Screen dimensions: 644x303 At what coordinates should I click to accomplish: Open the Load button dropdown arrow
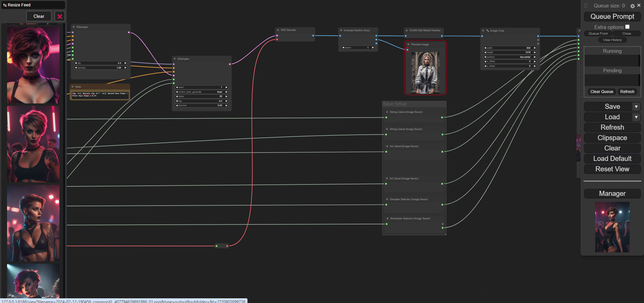point(636,117)
